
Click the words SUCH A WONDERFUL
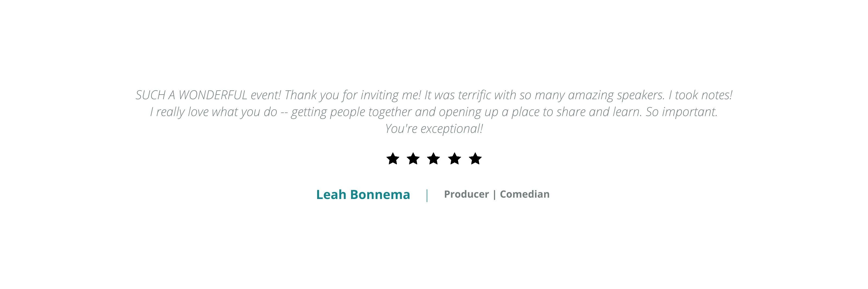[x=192, y=95]
